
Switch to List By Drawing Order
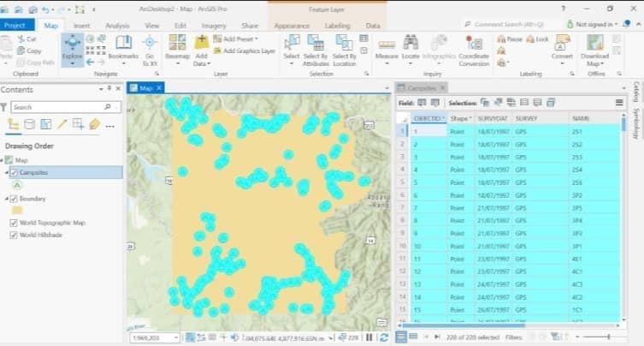click(x=13, y=124)
